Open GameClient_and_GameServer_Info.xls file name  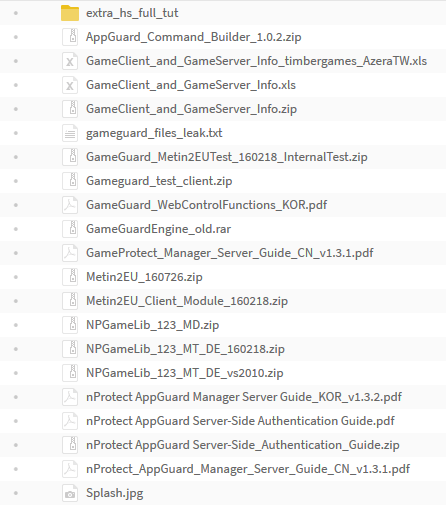(191, 85)
